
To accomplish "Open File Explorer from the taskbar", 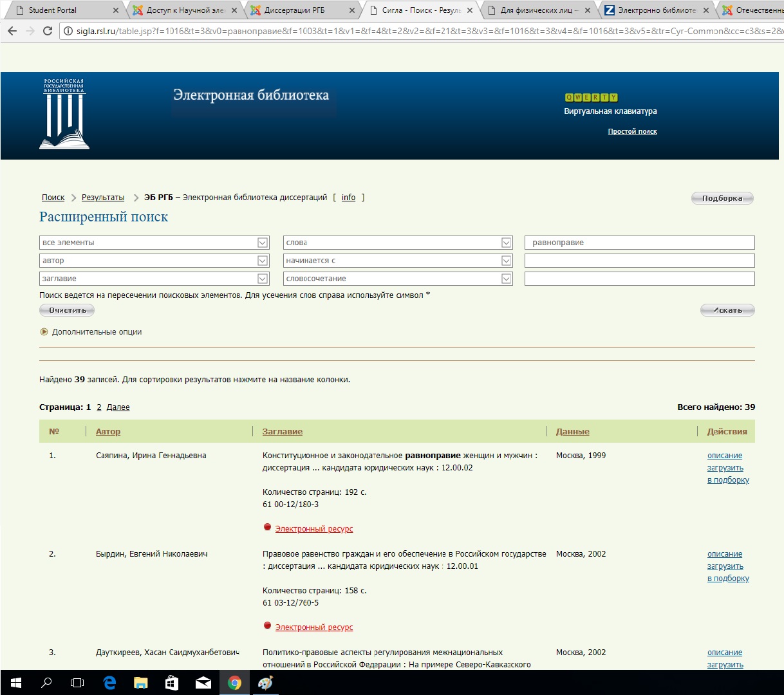I will (140, 683).
